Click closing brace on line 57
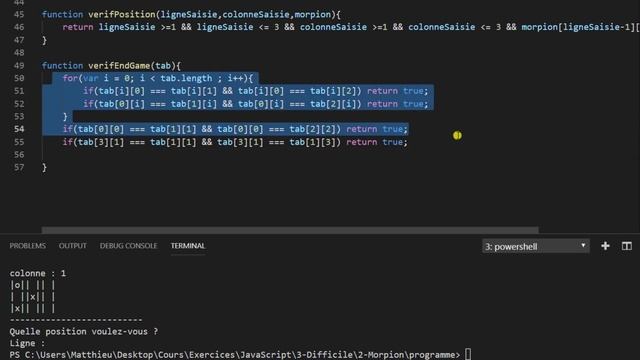This screenshot has height=360, width=640. tap(44, 167)
